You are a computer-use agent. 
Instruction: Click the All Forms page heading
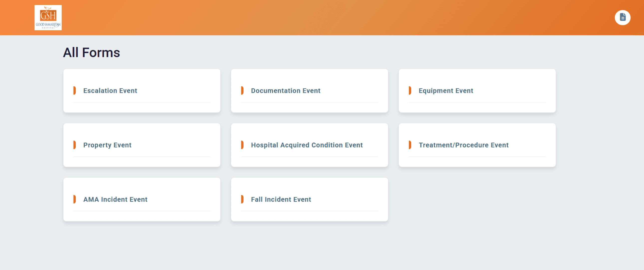point(92,52)
